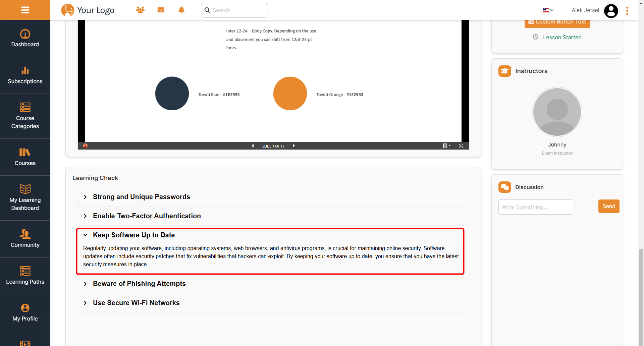This screenshot has width=644, height=346.
Task: Expand Enable Two-Factor Authentication
Action: 273,216
